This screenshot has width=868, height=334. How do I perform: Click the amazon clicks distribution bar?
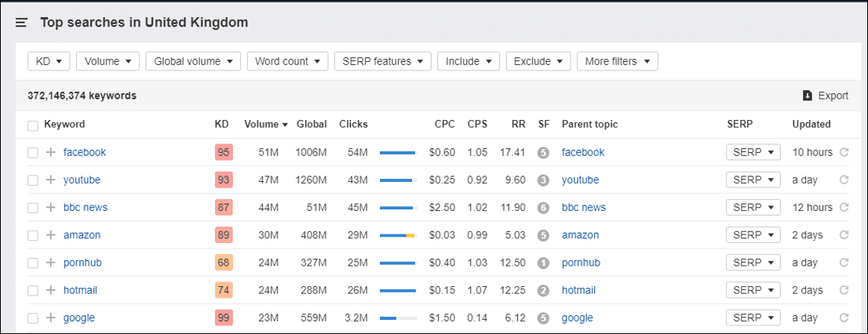pos(398,235)
